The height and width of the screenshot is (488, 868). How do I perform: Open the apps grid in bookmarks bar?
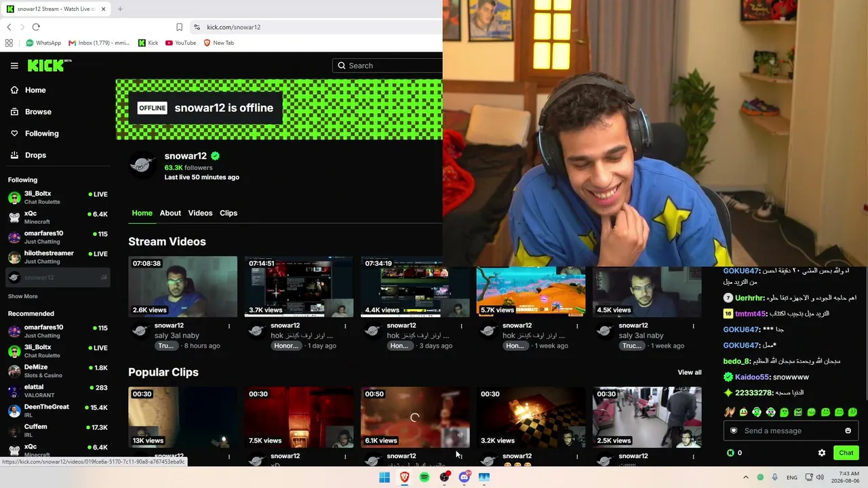pos(9,43)
